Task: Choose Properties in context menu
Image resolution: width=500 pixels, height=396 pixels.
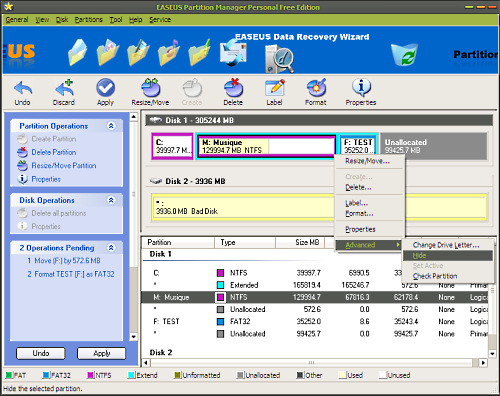Action: (x=369, y=229)
